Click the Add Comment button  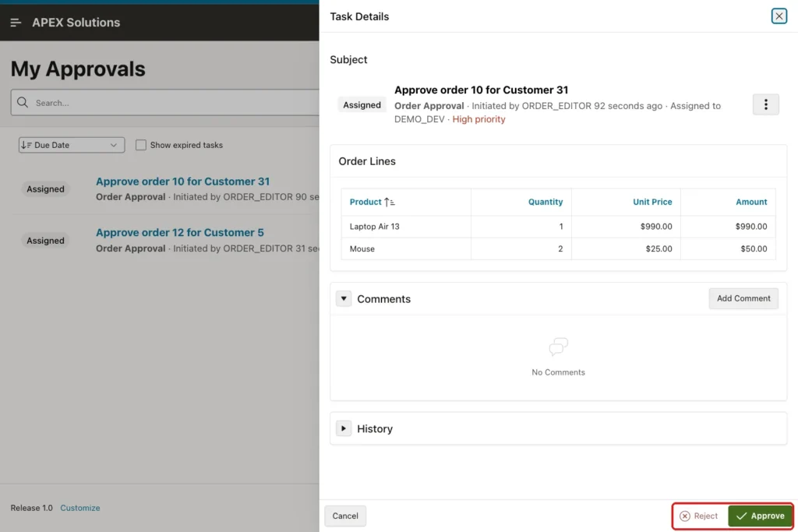743,298
